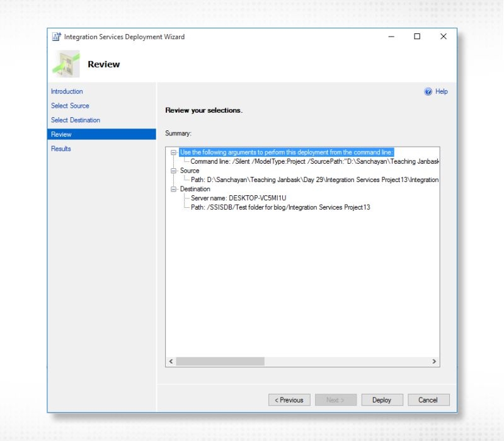Select the Introduction step in the sidebar
This screenshot has height=441, width=504.
click(66, 91)
